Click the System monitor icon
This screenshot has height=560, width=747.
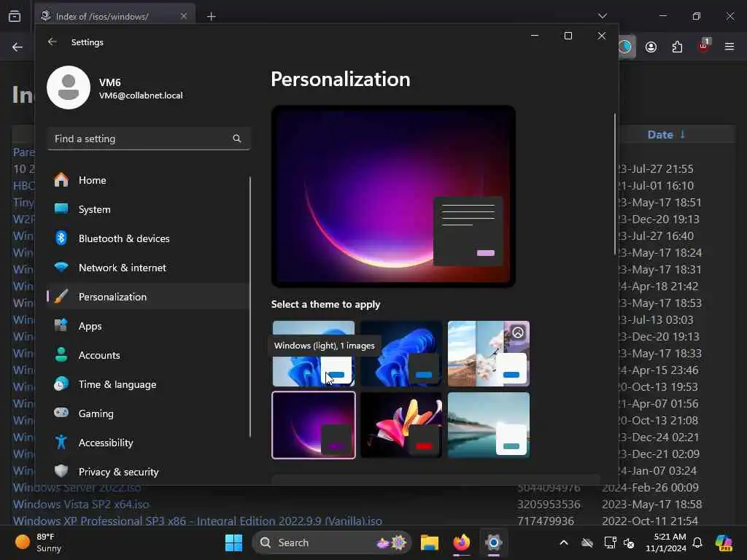coord(61,209)
